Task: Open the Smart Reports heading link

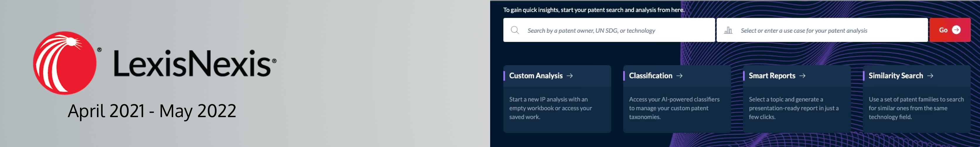Action: (x=772, y=76)
